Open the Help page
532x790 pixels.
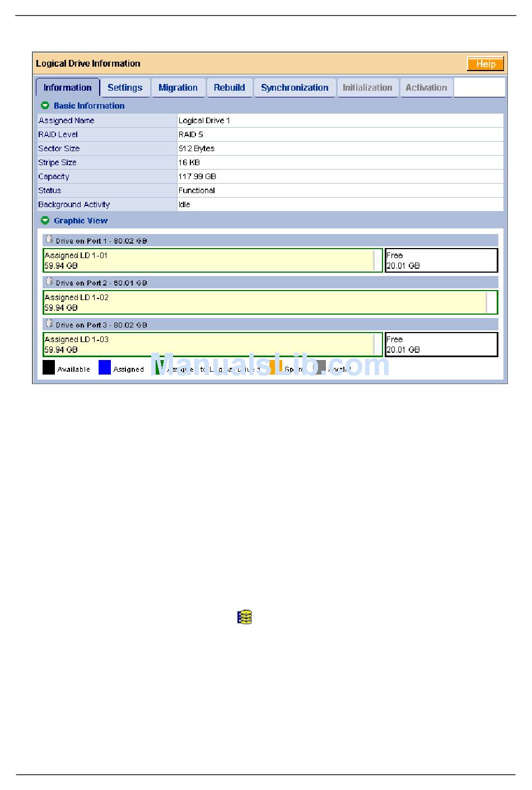click(x=485, y=64)
